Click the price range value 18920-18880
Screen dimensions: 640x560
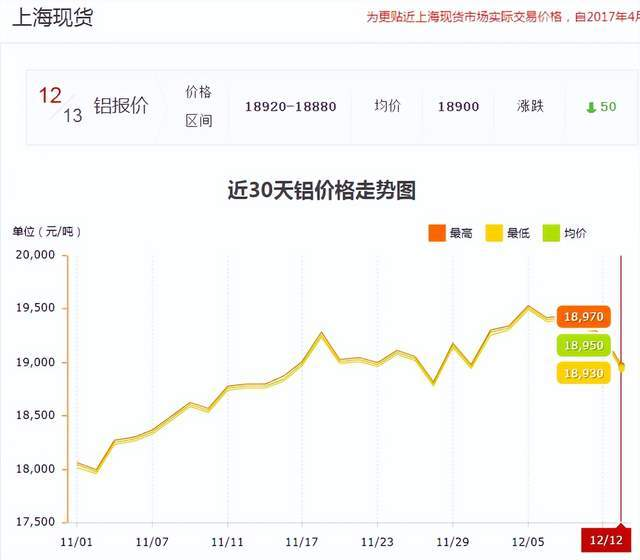coord(290,107)
